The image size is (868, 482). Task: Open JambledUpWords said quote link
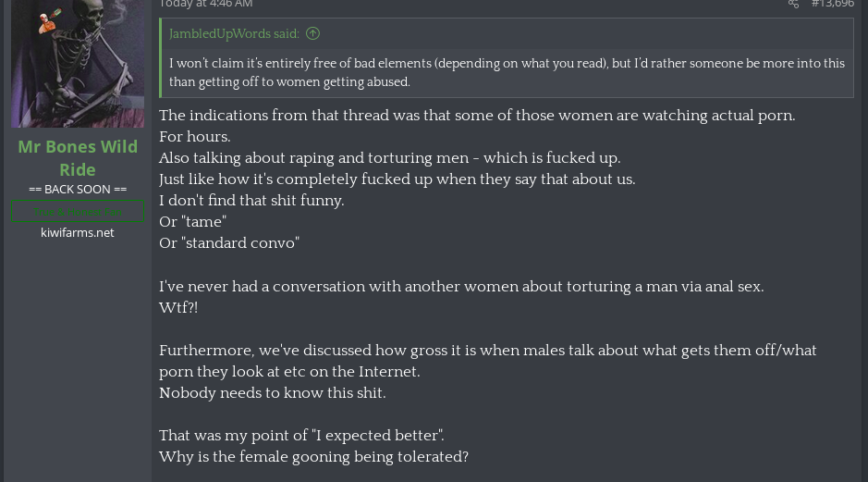click(x=234, y=34)
